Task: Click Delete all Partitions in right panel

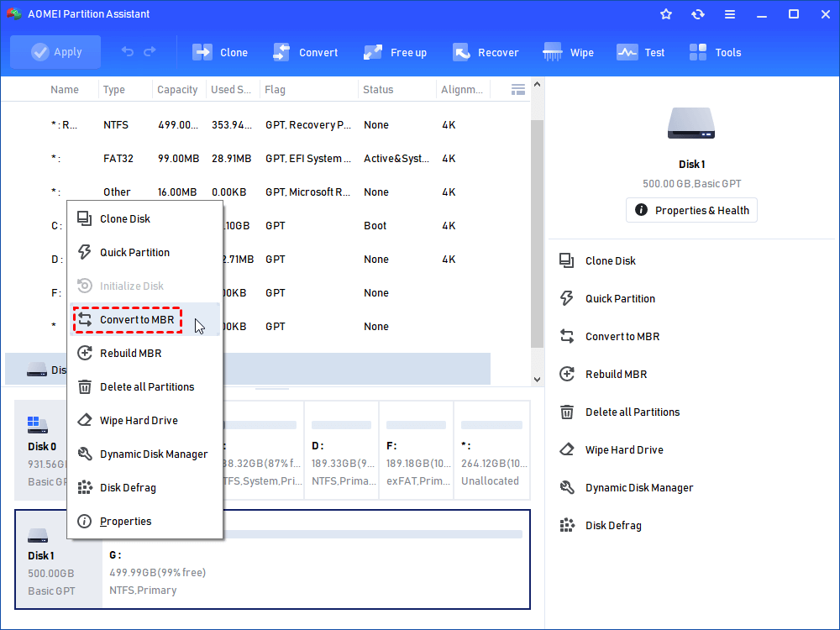Action: click(619, 412)
